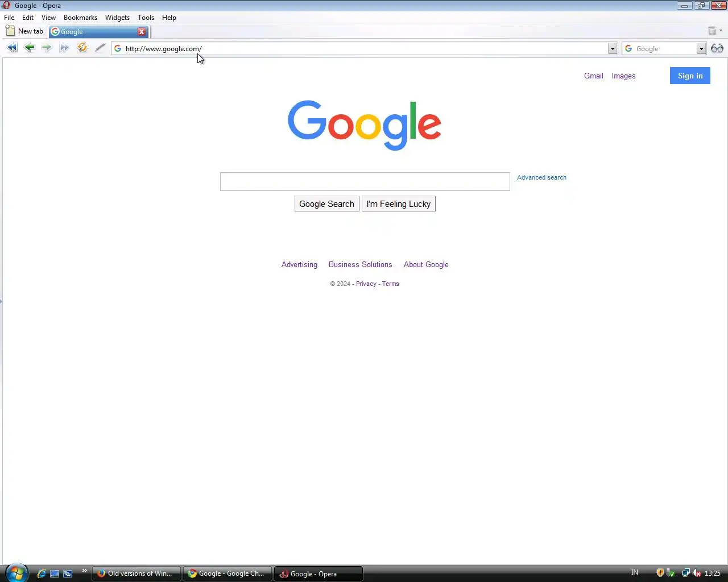Open the File menu
Screen dimensions: 728x582
point(9,17)
